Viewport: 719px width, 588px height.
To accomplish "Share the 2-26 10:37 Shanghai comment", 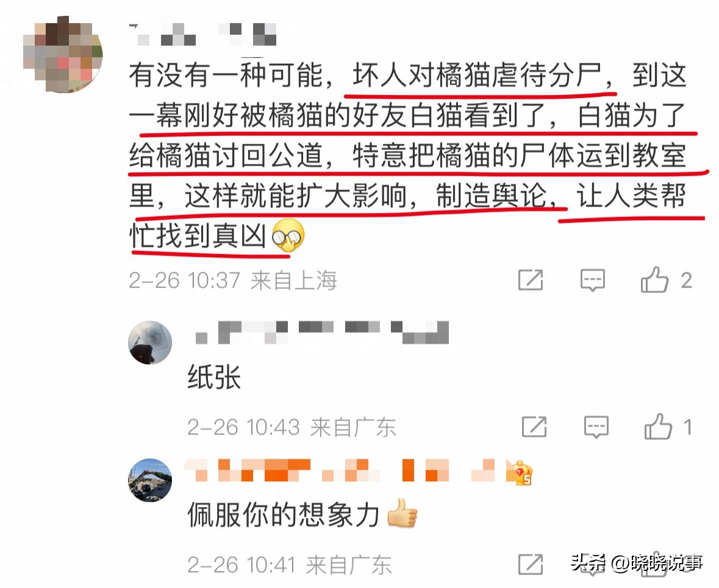I will [x=531, y=280].
